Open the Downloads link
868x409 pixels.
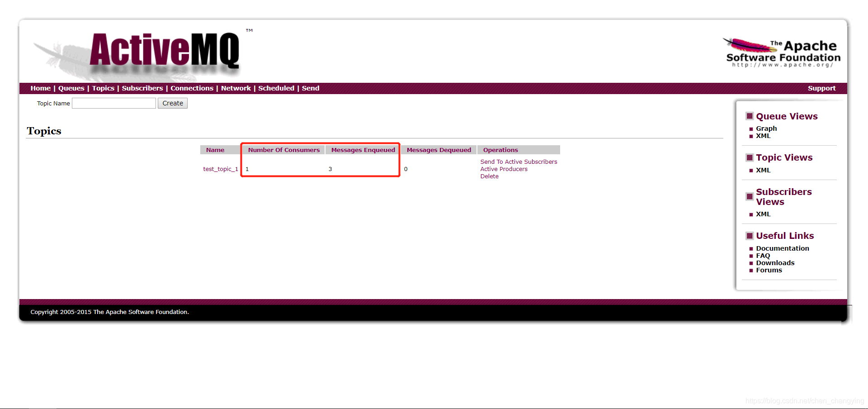775,263
